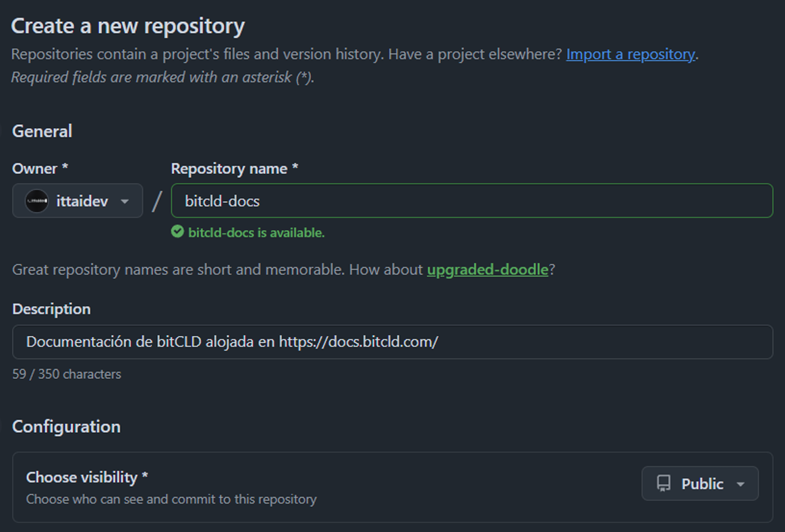Click the green availability check icon
The width and height of the screenshot is (785, 532).
(x=177, y=231)
